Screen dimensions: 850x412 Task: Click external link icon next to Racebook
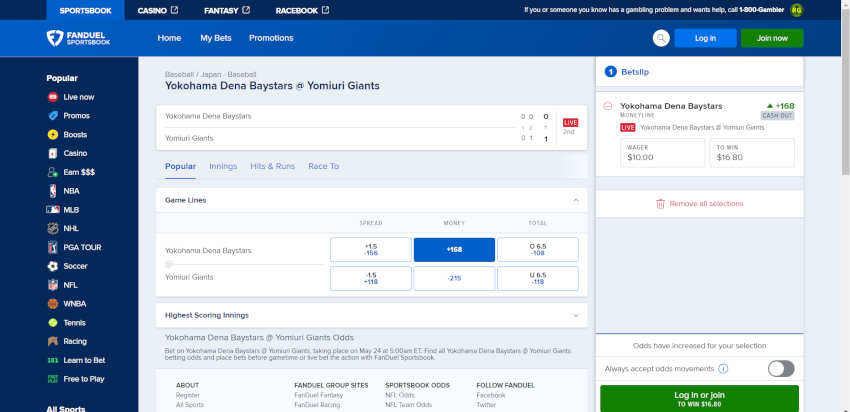pos(325,10)
